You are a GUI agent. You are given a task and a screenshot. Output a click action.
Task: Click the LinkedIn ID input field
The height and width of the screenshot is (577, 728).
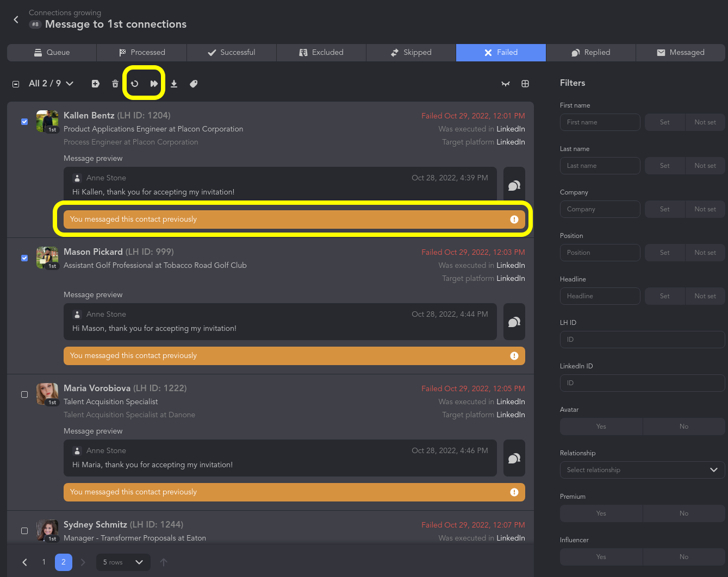pyautogui.click(x=643, y=383)
